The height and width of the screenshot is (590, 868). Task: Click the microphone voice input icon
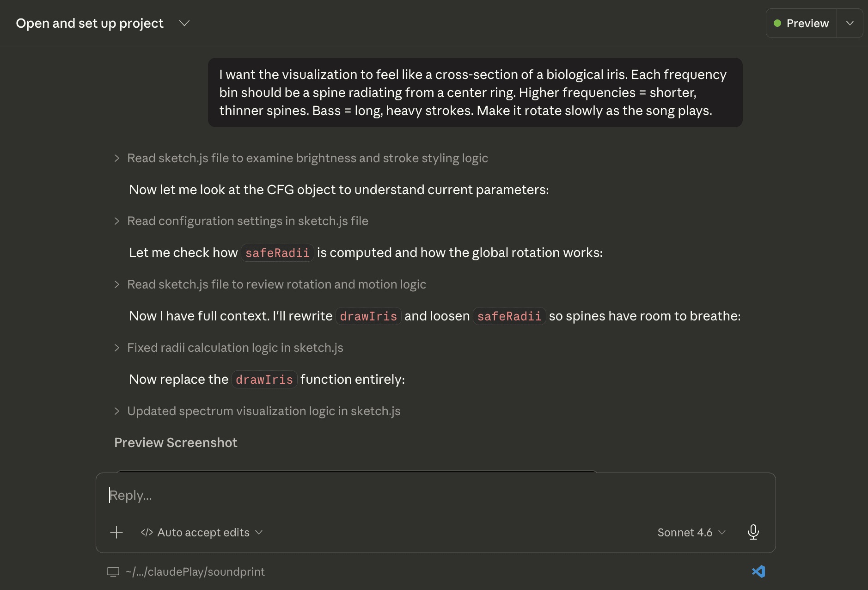(x=753, y=532)
